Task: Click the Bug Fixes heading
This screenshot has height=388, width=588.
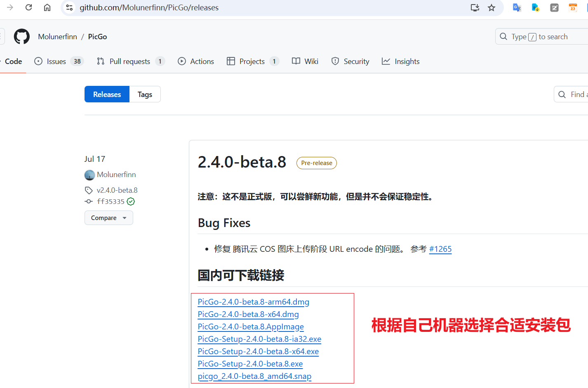Action: tap(224, 223)
